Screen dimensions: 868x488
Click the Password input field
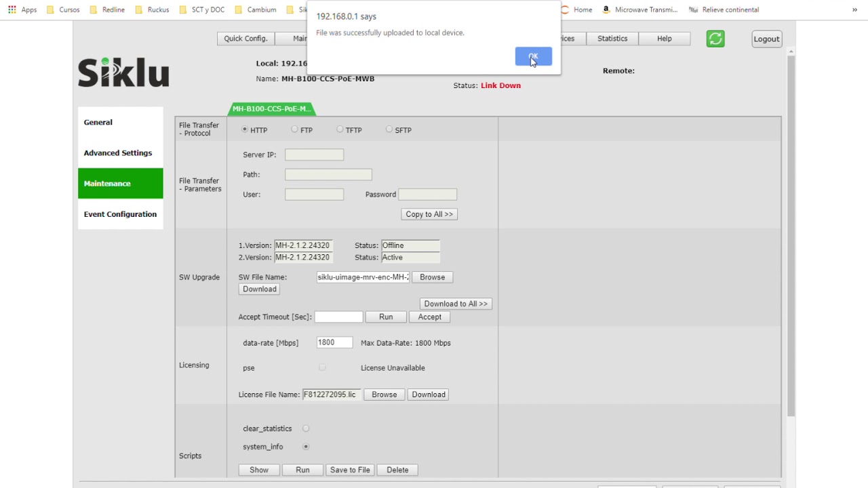[428, 195]
